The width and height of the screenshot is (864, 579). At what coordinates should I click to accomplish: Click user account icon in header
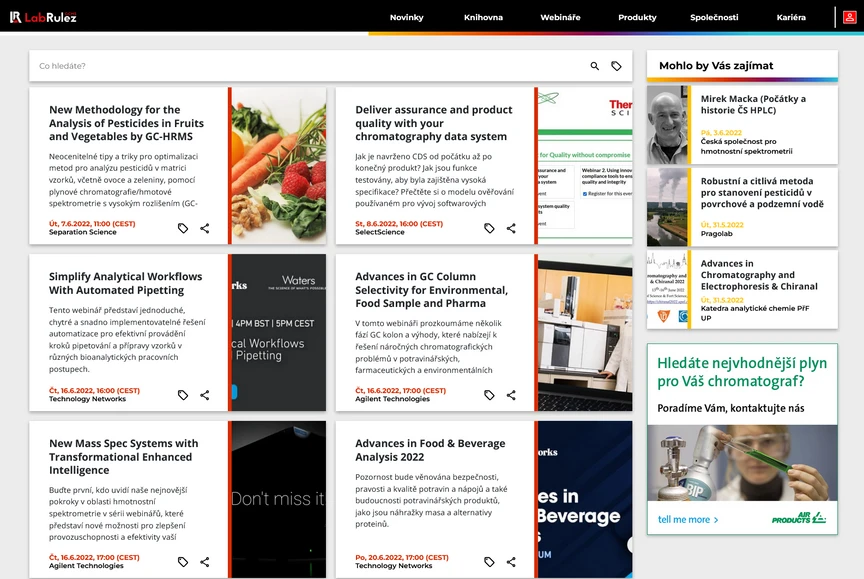click(849, 17)
